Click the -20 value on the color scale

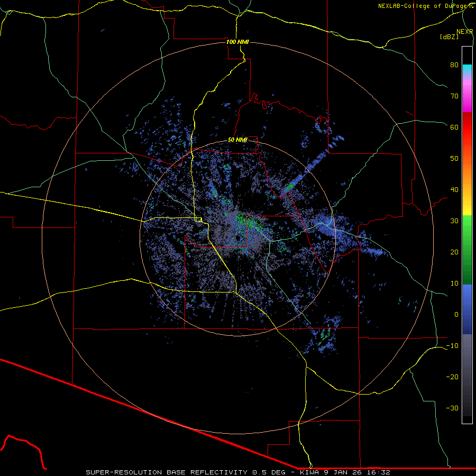pyautogui.click(x=452, y=377)
